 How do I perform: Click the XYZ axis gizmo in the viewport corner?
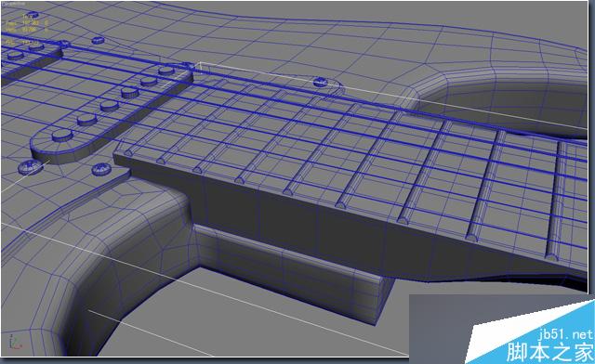pyautogui.click(x=15, y=342)
